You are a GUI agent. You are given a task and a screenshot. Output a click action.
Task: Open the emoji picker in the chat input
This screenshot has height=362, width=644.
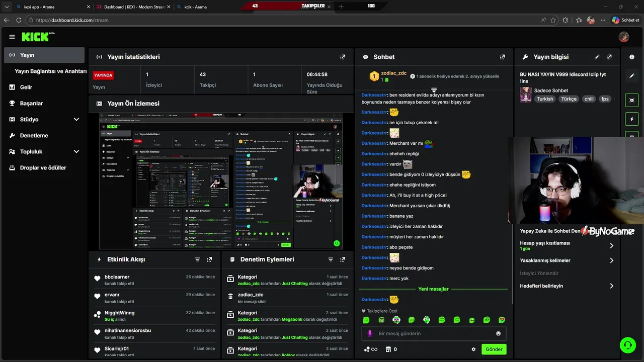click(x=499, y=333)
